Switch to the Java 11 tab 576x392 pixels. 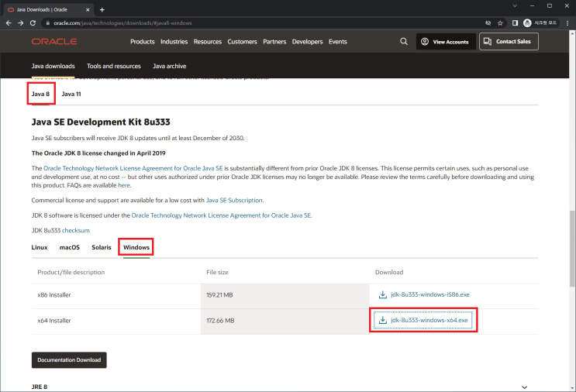(x=71, y=94)
